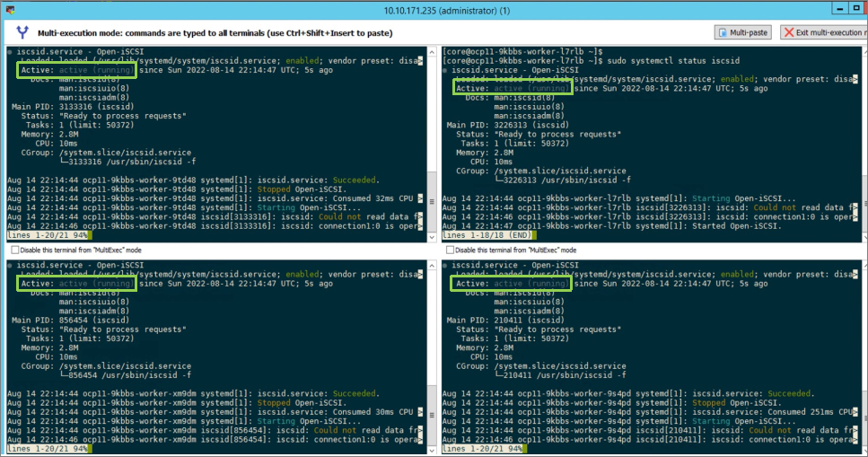Click the '856454 /usr/sbin/iscsid -f' CGroup line
The width and height of the screenshot is (868, 457).
125,375
